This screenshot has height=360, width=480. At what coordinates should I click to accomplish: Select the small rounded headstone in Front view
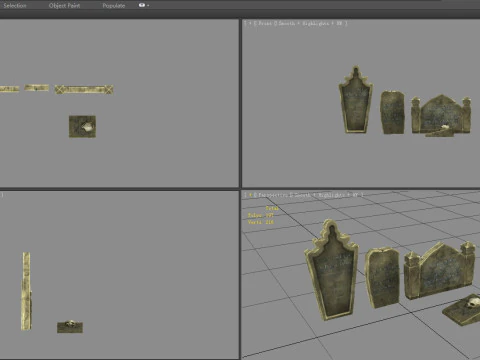393,112
